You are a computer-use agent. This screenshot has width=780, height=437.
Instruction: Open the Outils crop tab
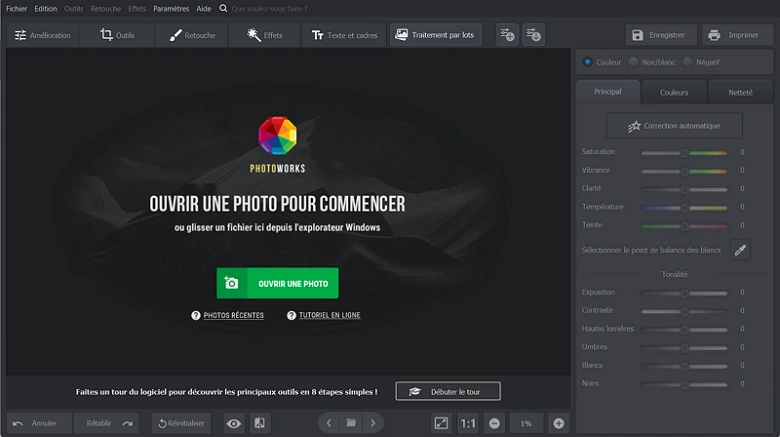pos(117,35)
